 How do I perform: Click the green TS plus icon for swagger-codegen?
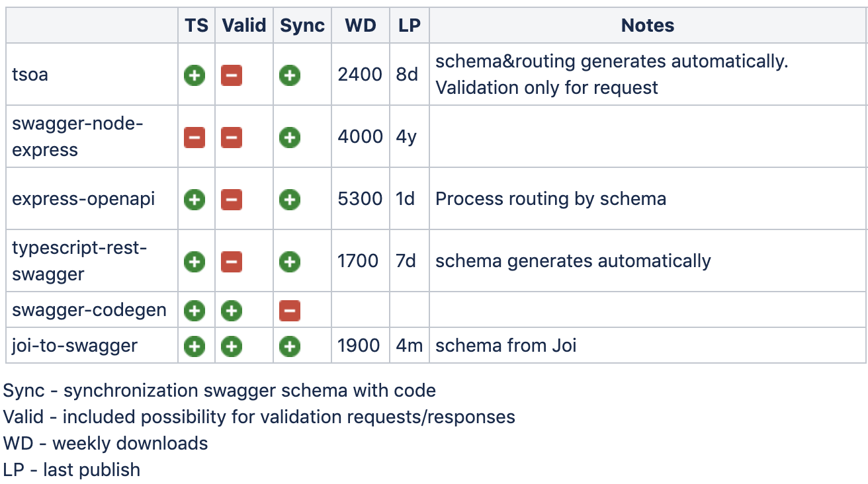click(195, 311)
